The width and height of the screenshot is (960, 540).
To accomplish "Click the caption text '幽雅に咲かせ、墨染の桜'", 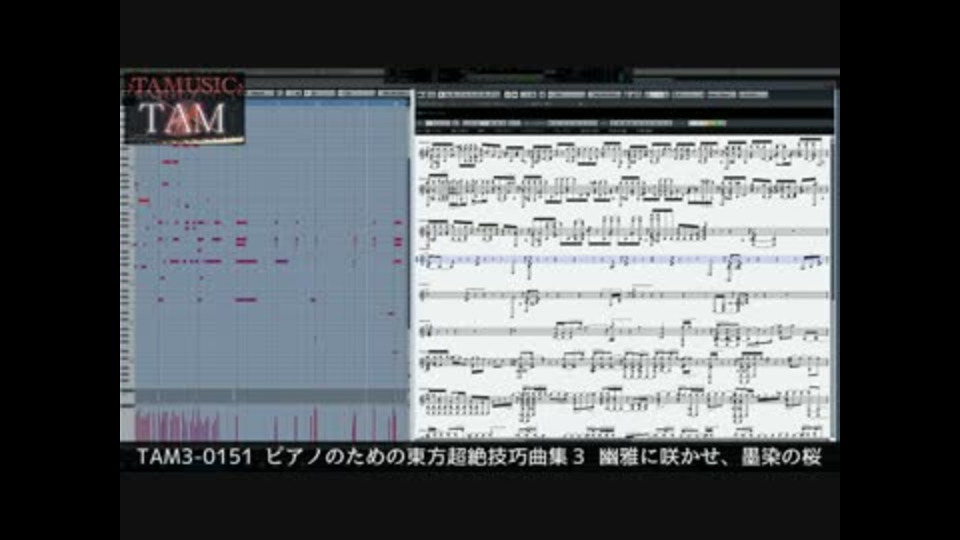I will tap(710, 457).
